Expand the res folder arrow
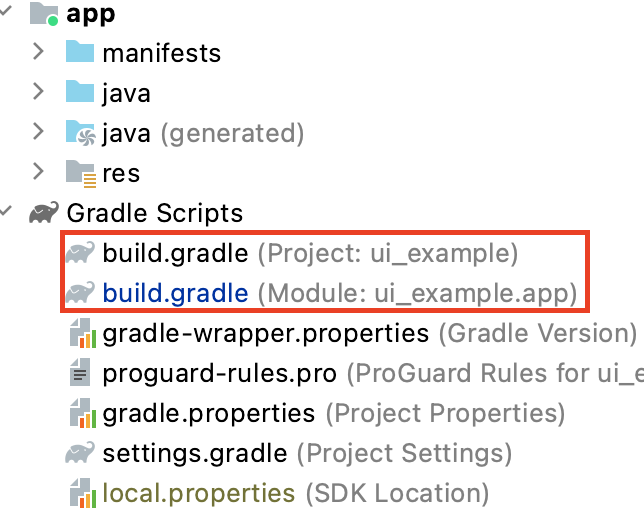644x530 pixels. tap(38, 172)
